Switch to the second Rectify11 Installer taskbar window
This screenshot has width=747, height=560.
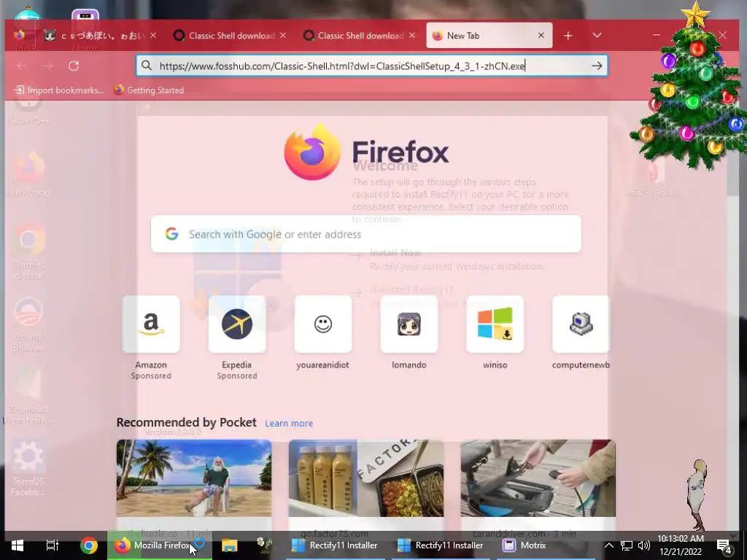click(x=441, y=545)
